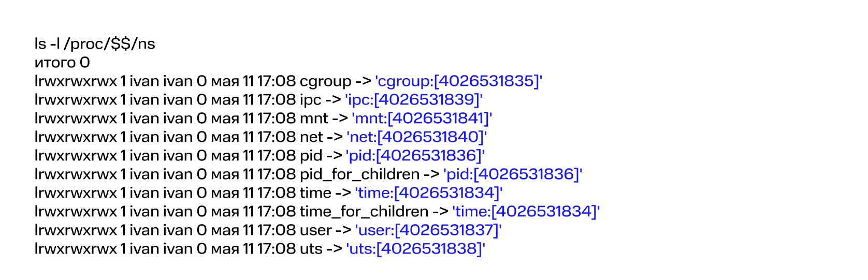Open the 'user:[4026531837]' symlink target
Image resolution: width=868 pixels, height=280 pixels.
pos(428,230)
